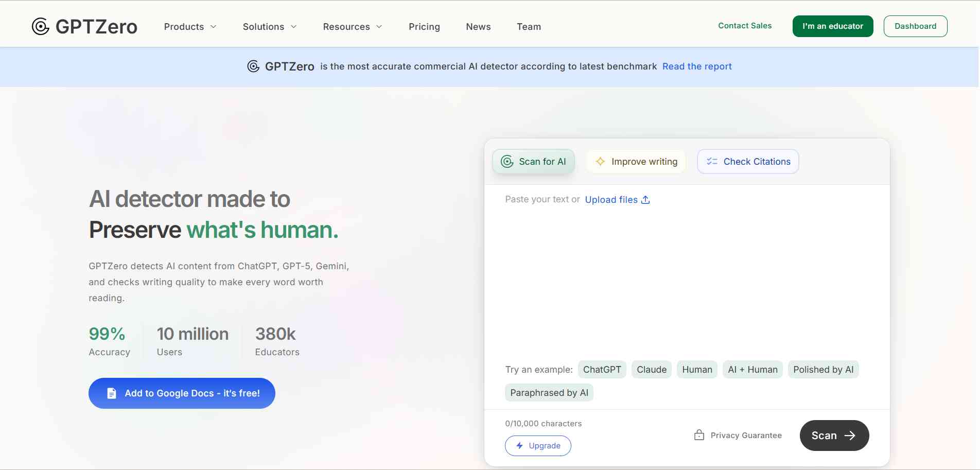
Task: Click the upload icon next to Upload files
Action: 646,199
